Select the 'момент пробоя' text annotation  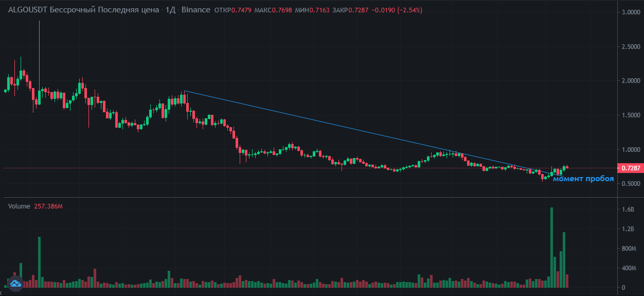[583, 179]
